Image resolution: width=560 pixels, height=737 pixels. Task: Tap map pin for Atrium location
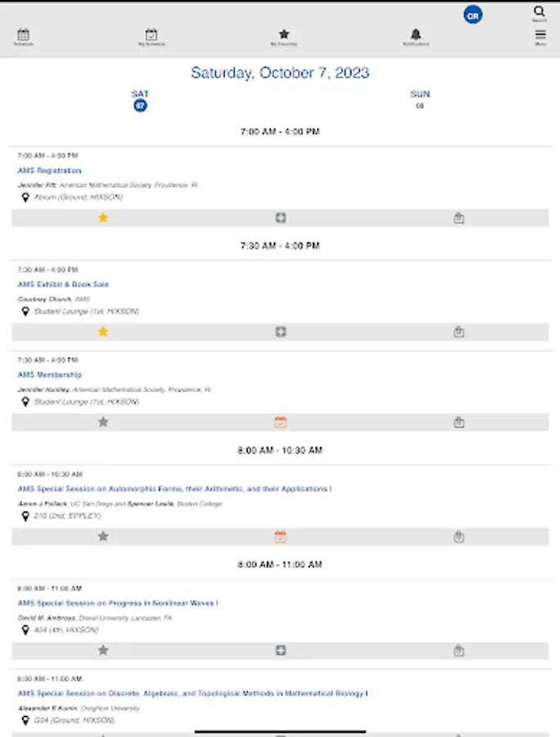(25, 197)
